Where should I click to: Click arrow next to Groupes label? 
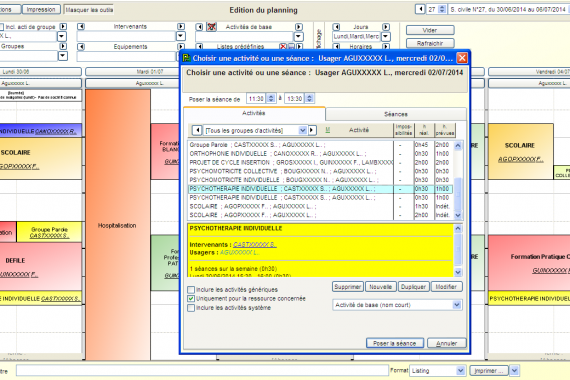(x=63, y=46)
